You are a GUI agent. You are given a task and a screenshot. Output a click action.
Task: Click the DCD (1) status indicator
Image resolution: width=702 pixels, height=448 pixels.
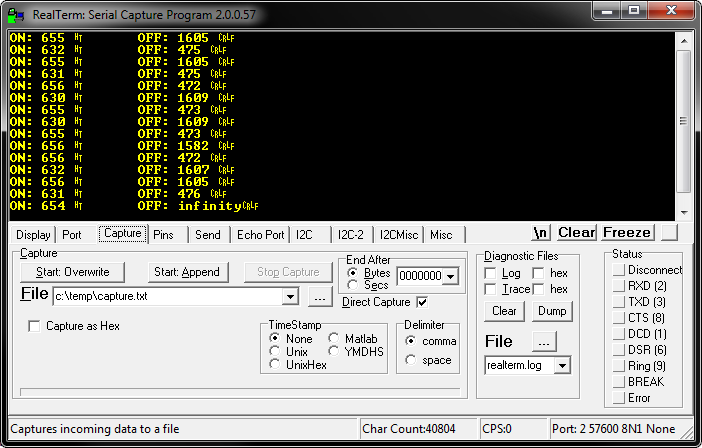pyautogui.click(x=619, y=334)
